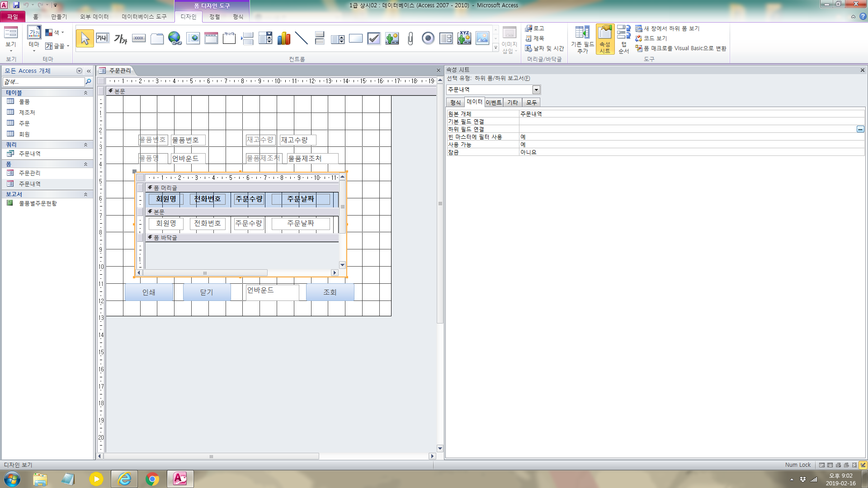868x488 pixels.
Task: Click the 코드 보기 button
Action: click(651, 38)
